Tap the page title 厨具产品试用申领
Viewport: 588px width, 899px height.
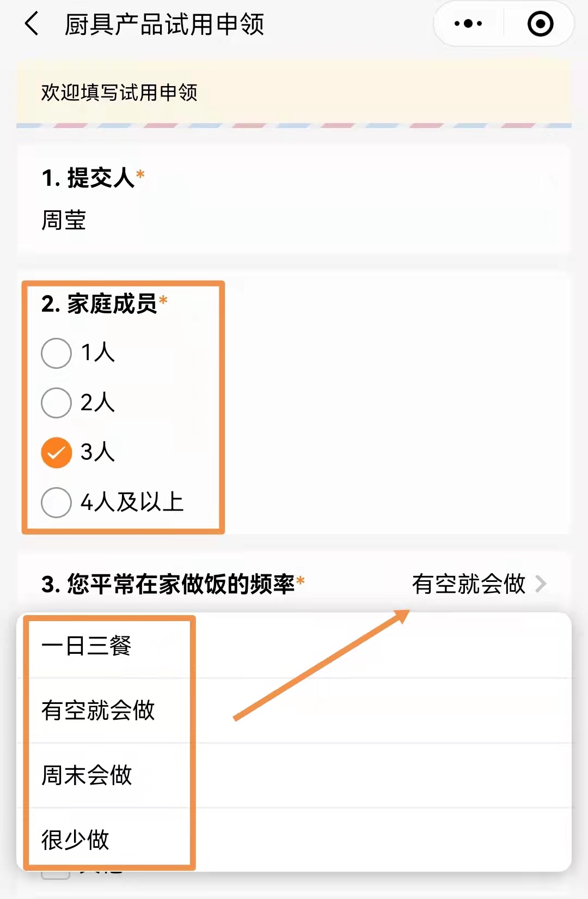[x=164, y=25]
